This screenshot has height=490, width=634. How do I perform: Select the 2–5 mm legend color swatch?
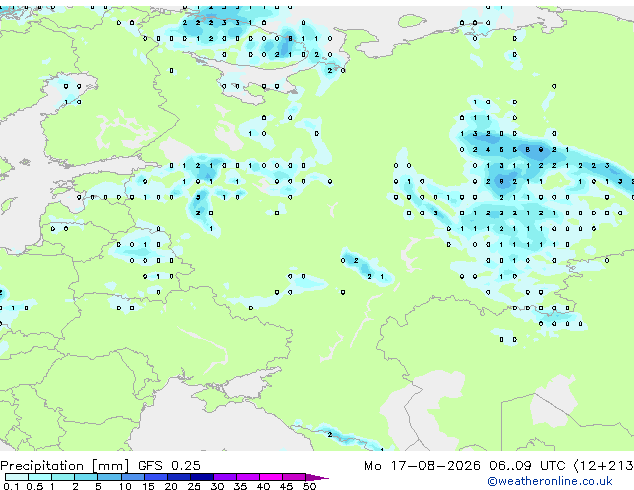(86, 477)
